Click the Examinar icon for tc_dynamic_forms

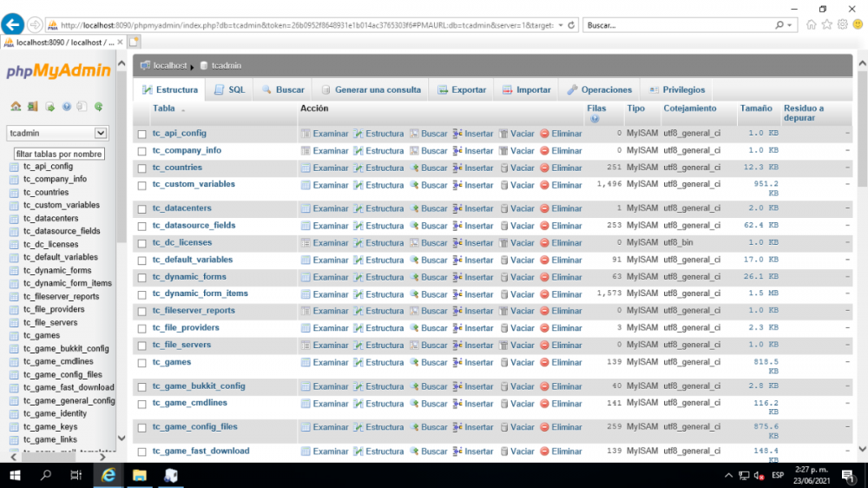coord(306,277)
